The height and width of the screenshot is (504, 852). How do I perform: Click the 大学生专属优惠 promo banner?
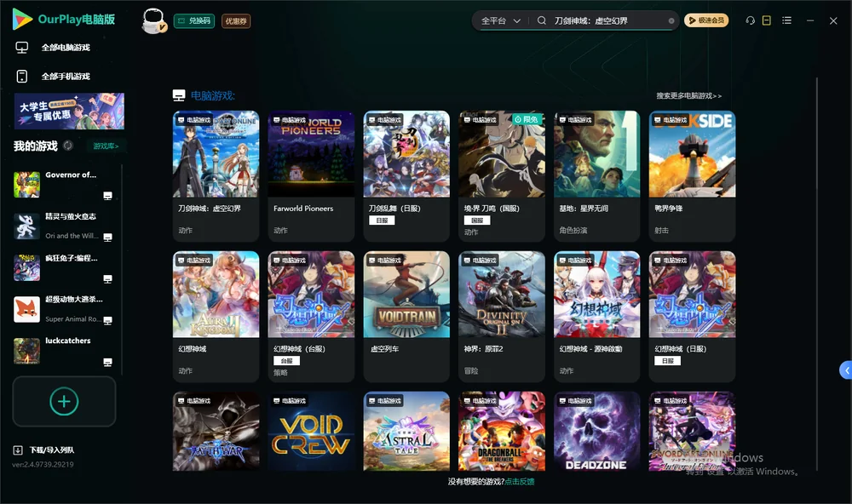[69, 111]
